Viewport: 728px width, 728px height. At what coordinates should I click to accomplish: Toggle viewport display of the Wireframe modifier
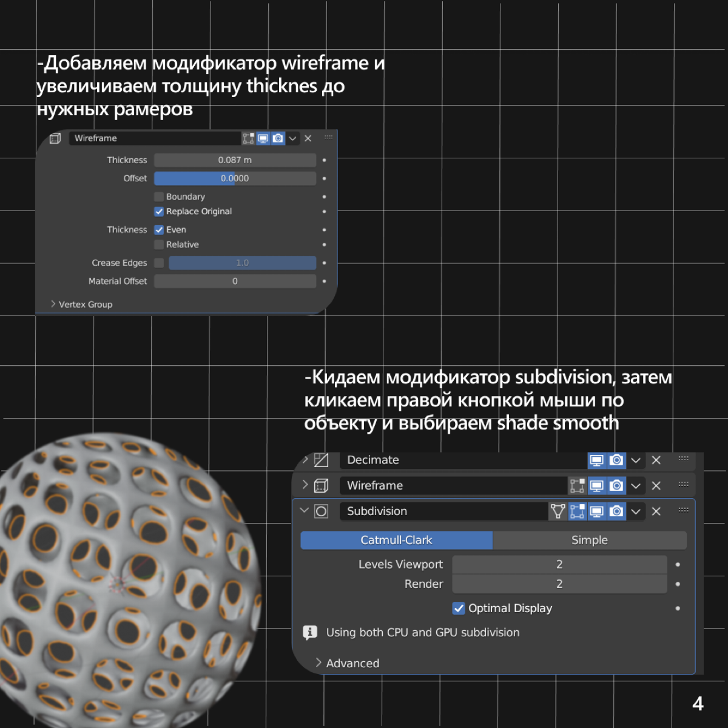tap(263, 138)
